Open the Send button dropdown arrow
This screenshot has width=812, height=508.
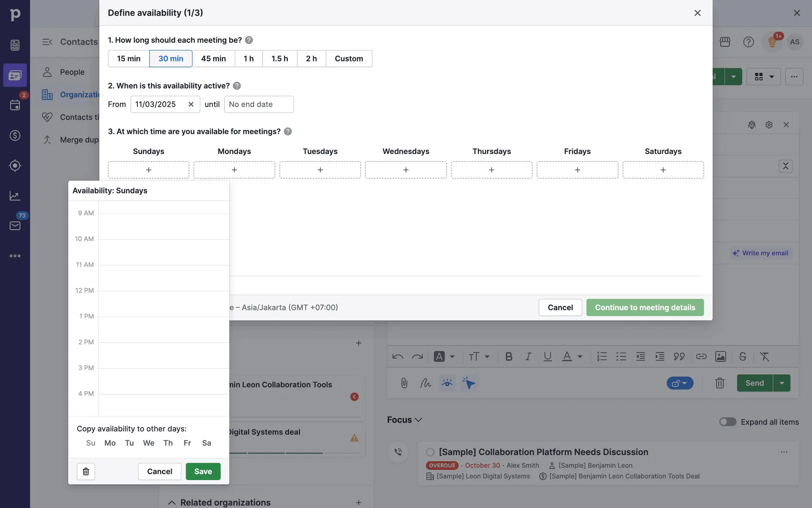782,383
